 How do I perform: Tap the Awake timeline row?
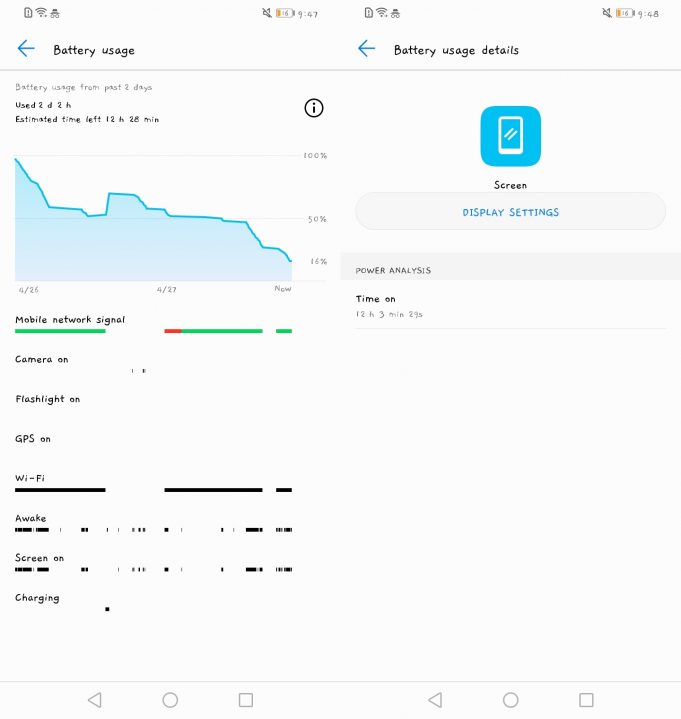[153, 529]
